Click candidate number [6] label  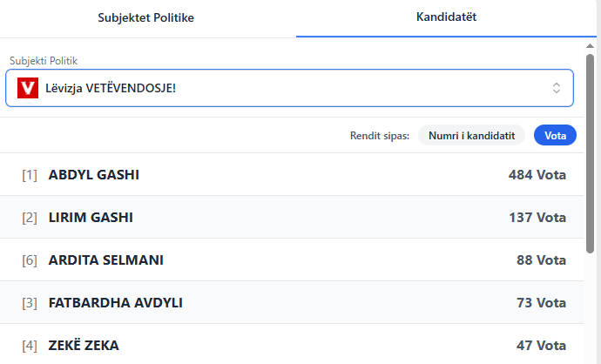30,260
